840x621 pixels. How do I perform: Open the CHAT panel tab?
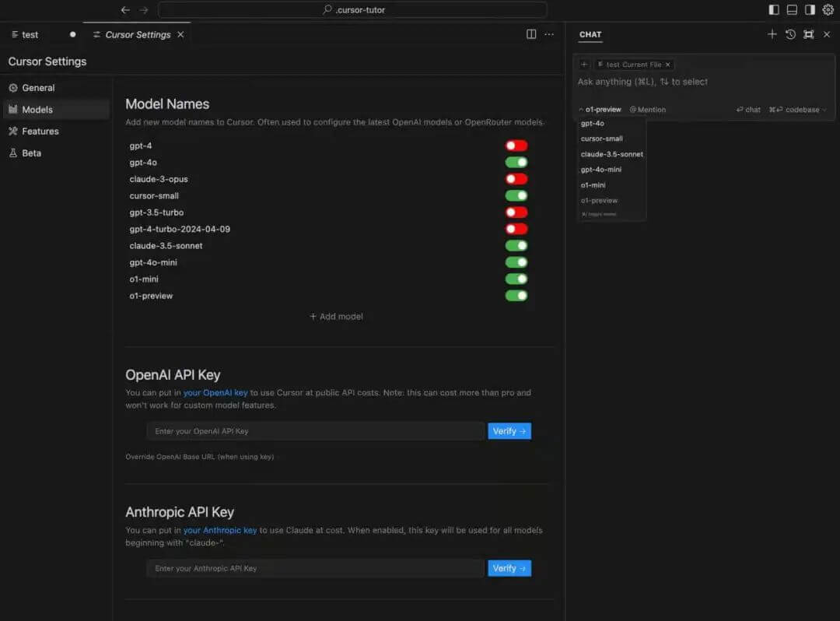pyautogui.click(x=590, y=34)
